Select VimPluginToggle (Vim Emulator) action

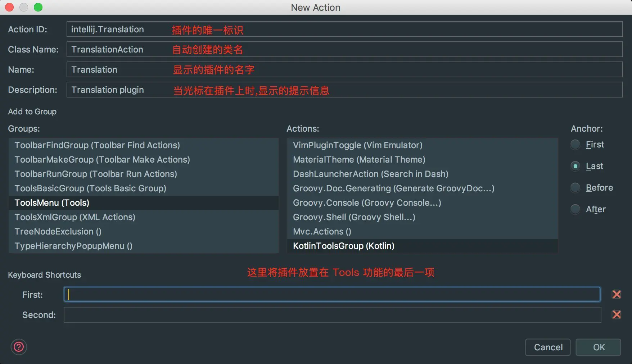tap(357, 145)
